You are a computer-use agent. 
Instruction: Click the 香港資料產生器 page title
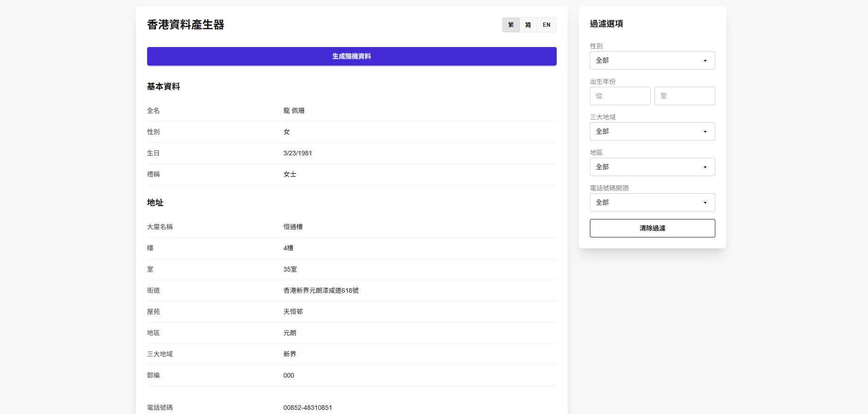185,25
